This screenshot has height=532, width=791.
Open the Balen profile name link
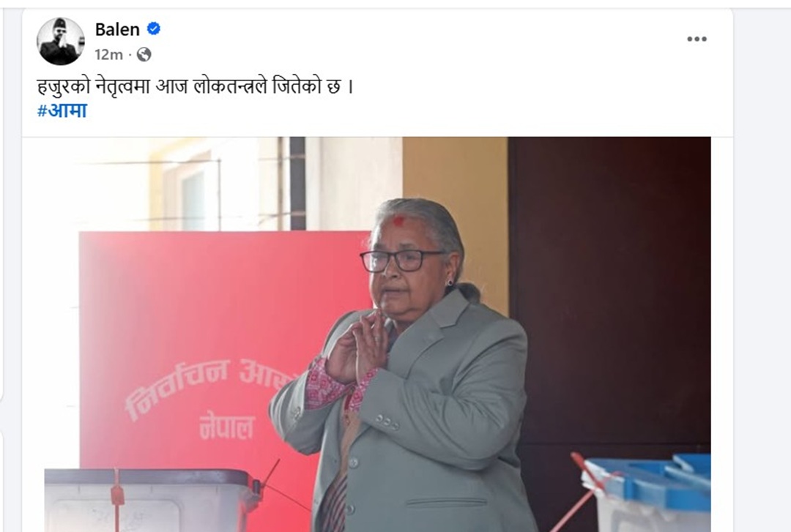click(x=117, y=29)
